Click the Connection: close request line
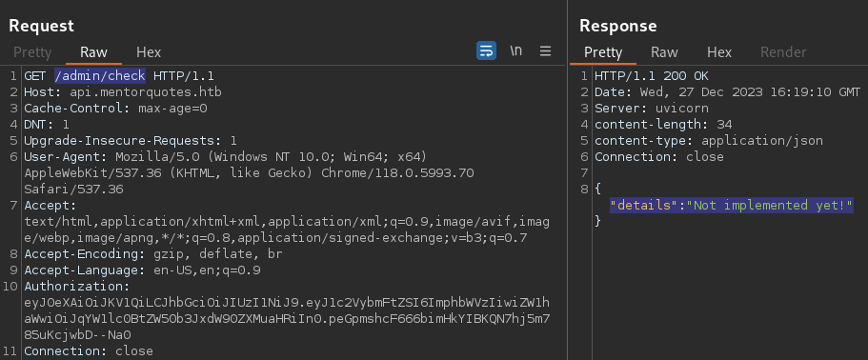The image size is (868, 360). [x=88, y=351]
